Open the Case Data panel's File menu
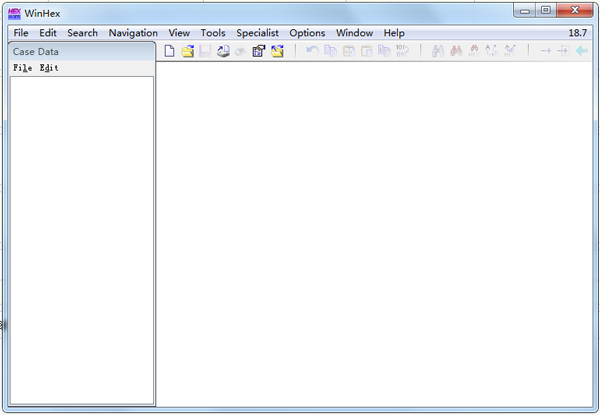Image resolution: width=600 pixels, height=415 pixels. (x=23, y=68)
